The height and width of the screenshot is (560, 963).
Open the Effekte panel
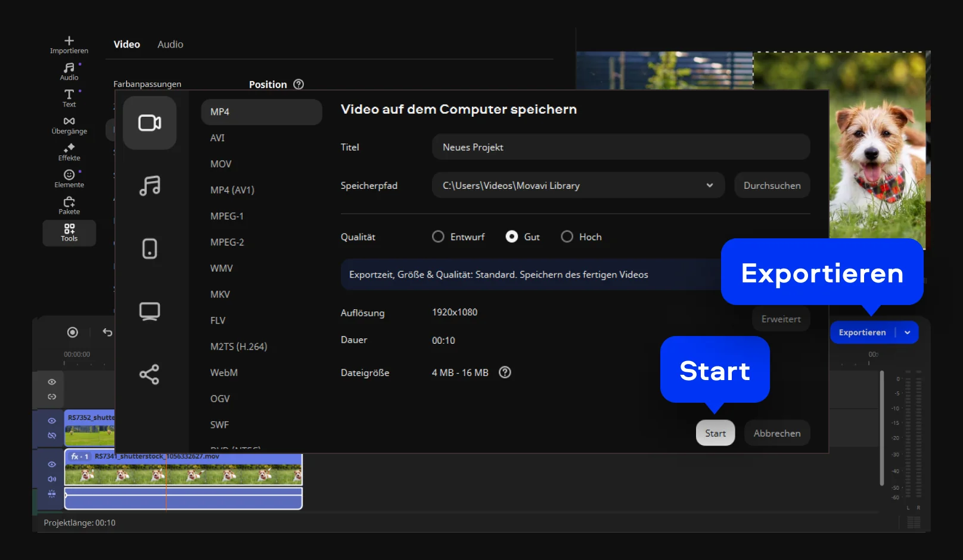pos(69,152)
